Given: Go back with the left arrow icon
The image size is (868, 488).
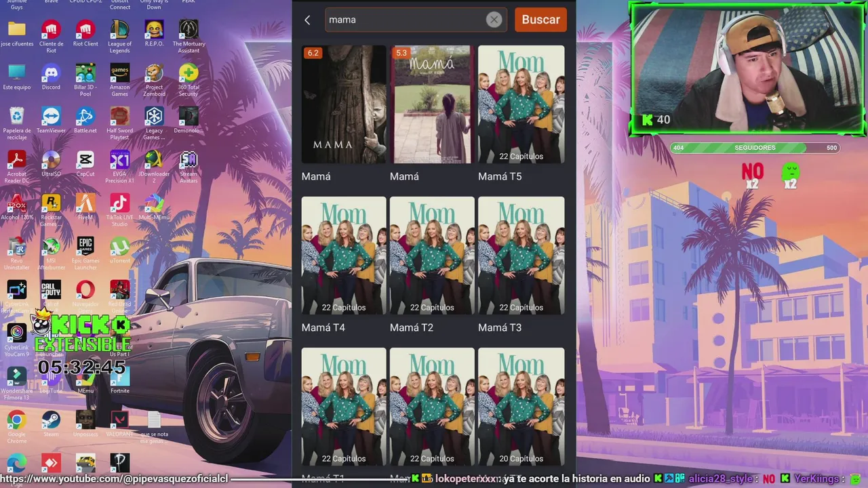Looking at the screenshot, I should pyautogui.click(x=307, y=20).
